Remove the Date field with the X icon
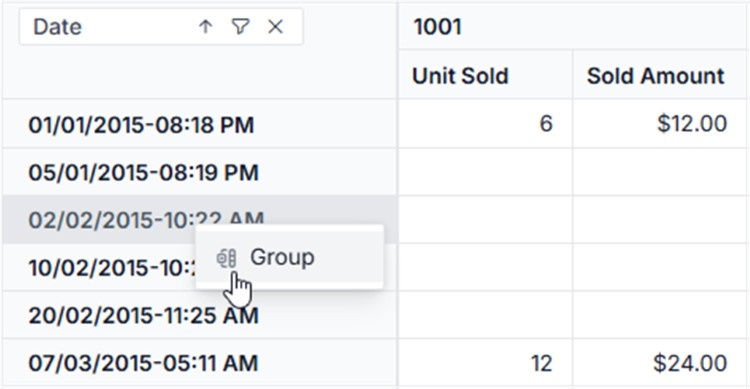The image size is (750, 389). coord(276,27)
